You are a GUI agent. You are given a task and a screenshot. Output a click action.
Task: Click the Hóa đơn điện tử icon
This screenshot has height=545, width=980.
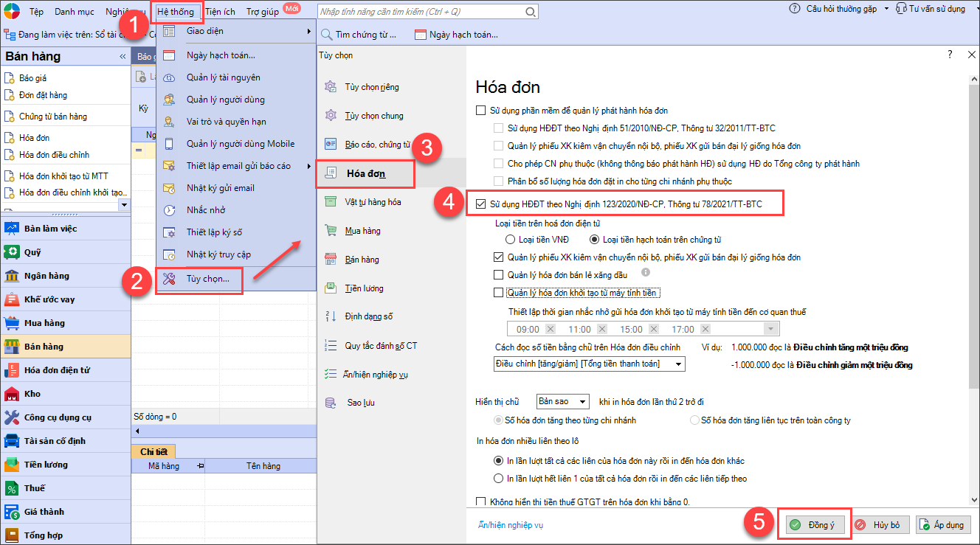[x=12, y=370]
